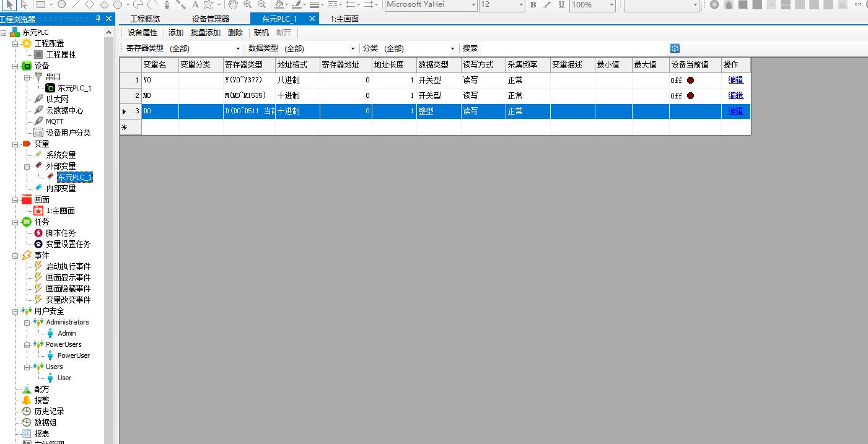Screen dimensions: 868x444
Task: Switch to 1:主画面 tab
Action: pyautogui.click(x=345, y=19)
